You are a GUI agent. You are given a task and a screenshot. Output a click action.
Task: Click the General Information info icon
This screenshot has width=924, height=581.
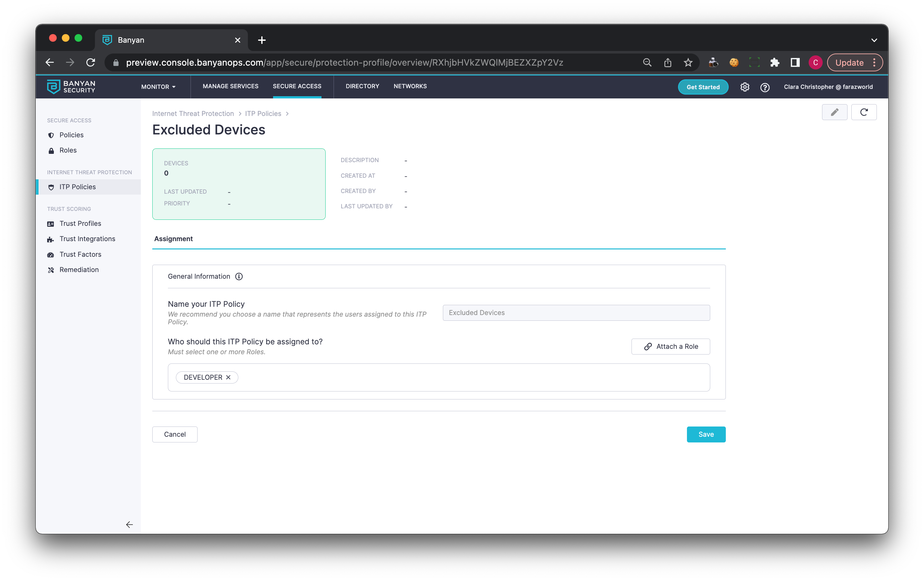tap(239, 276)
